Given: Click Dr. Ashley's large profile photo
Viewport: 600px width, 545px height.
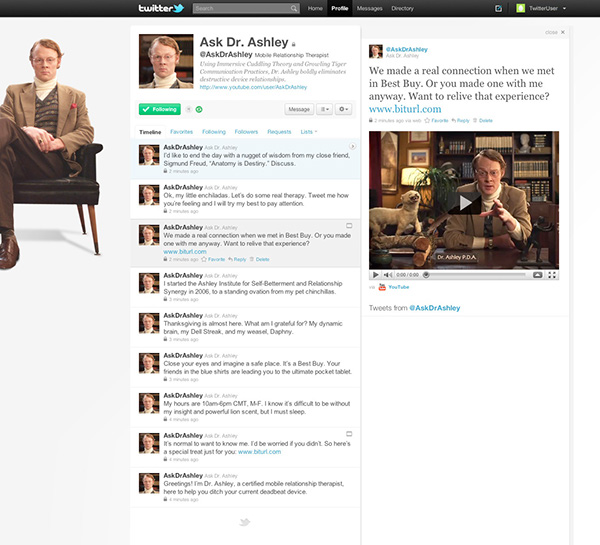Looking at the screenshot, I should 166,61.
